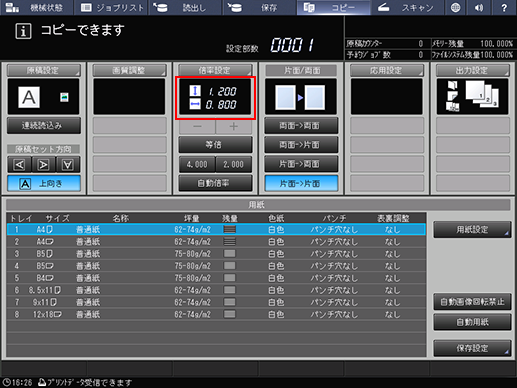Screen dimensions: 517x388
Task: Open the 応用設定 application settings menu
Action: tap(387, 70)
